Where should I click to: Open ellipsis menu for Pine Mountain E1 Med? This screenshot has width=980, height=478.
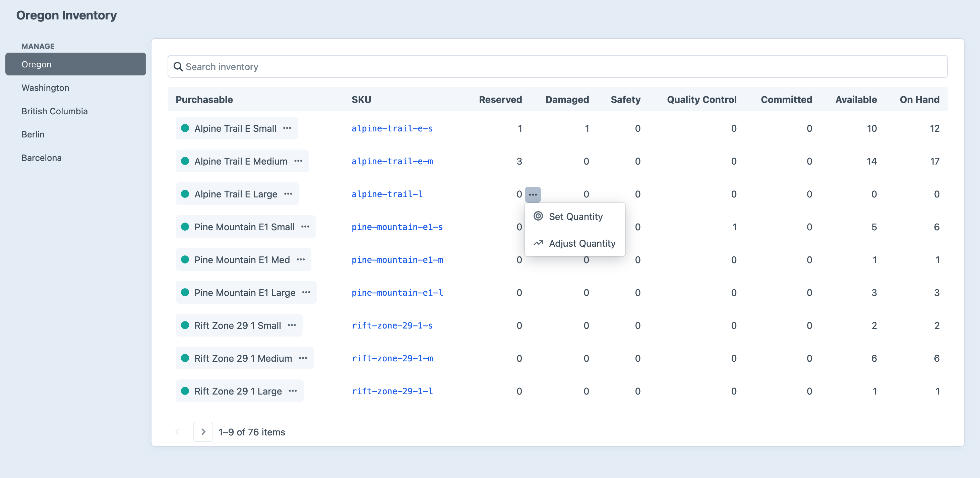301,259
